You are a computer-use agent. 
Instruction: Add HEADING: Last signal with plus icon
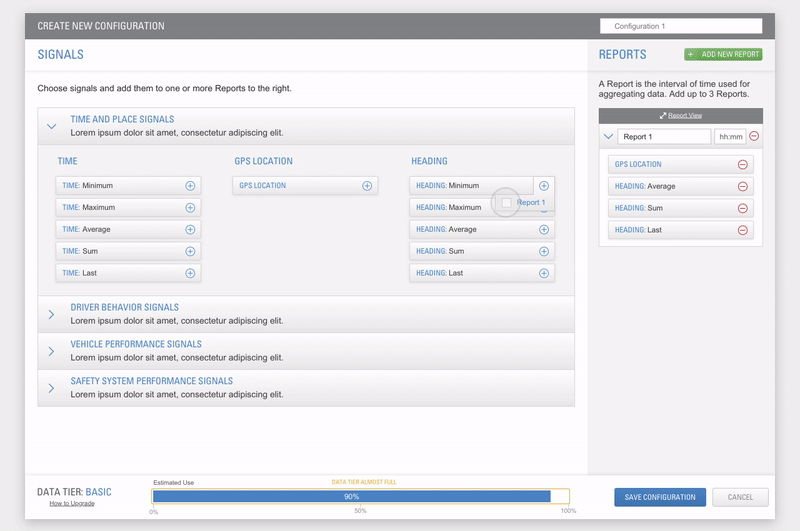pyautogui.click(x=544, y=273)
